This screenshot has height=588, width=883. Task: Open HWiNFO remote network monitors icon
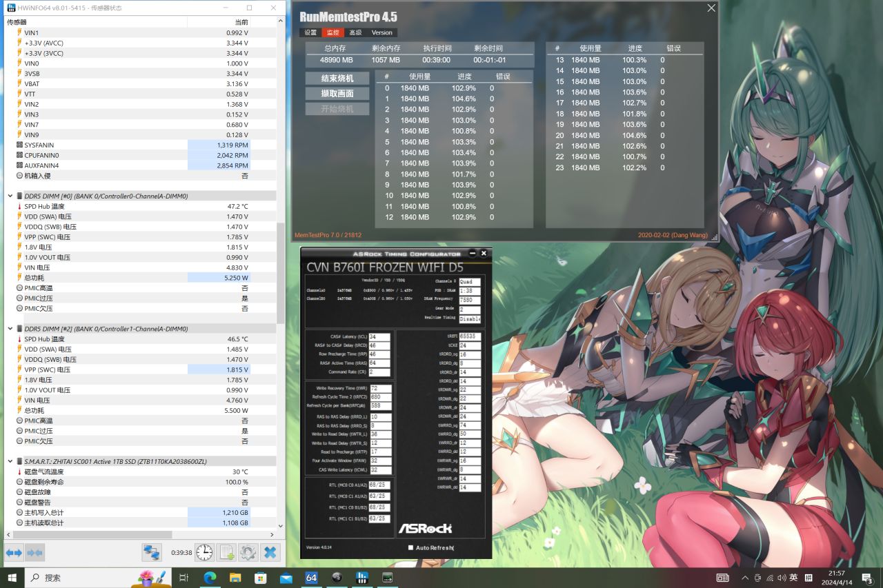click(x=152, y=552)
